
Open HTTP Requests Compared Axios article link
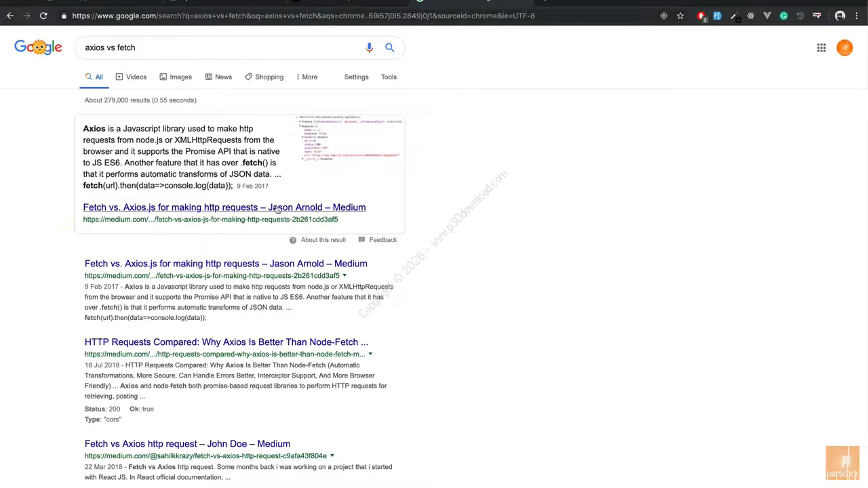point(226,342)
